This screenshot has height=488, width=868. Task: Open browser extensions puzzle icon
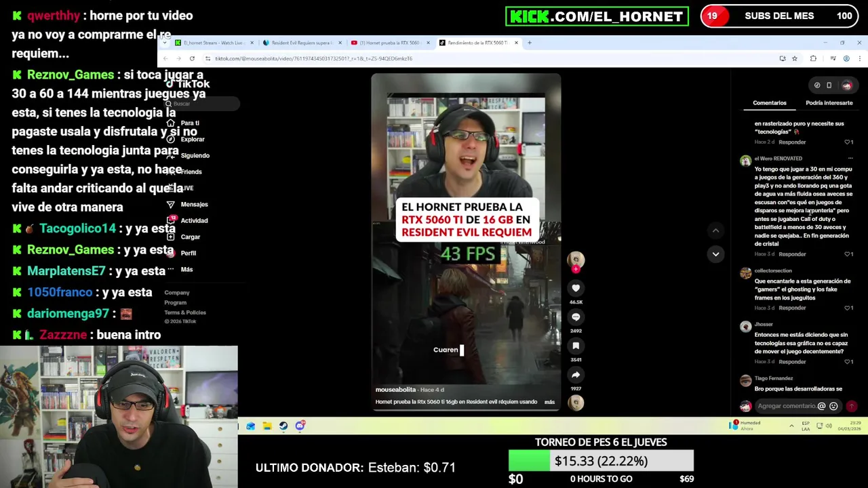[813, 58]
